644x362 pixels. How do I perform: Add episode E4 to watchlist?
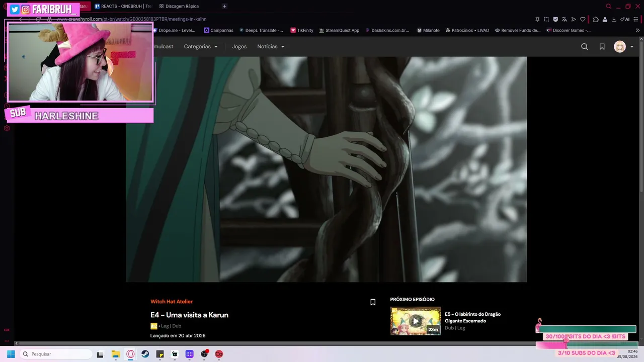[373, 302]
